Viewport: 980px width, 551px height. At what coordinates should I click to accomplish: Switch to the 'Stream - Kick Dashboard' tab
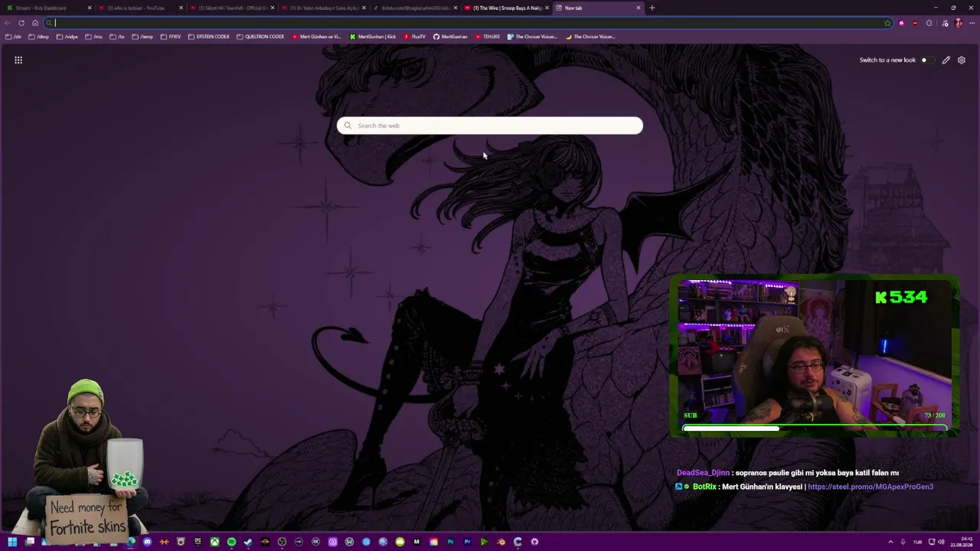click(x=47, y=8)
